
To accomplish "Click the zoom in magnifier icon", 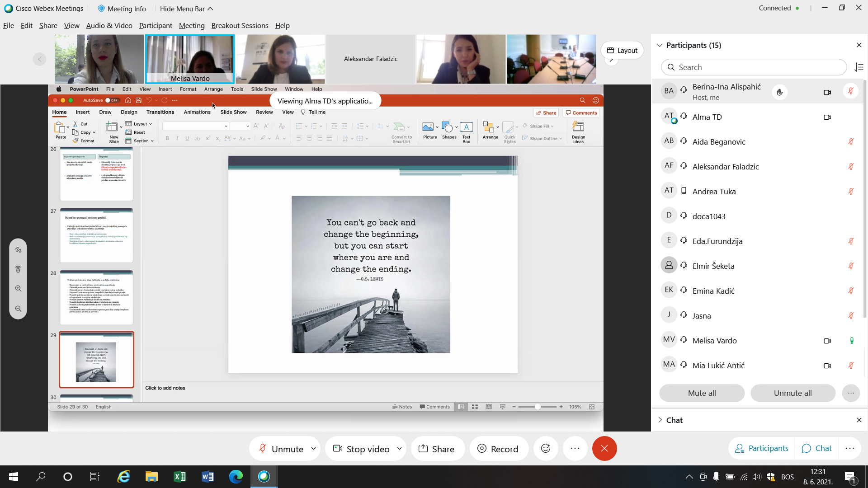I will click(x=18, y=288).
